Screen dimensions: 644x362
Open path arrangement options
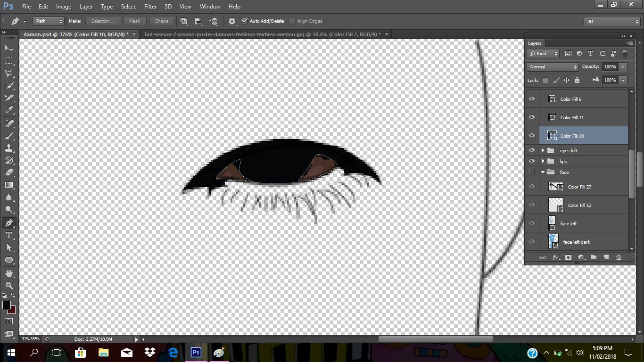(x=214, y=21)
